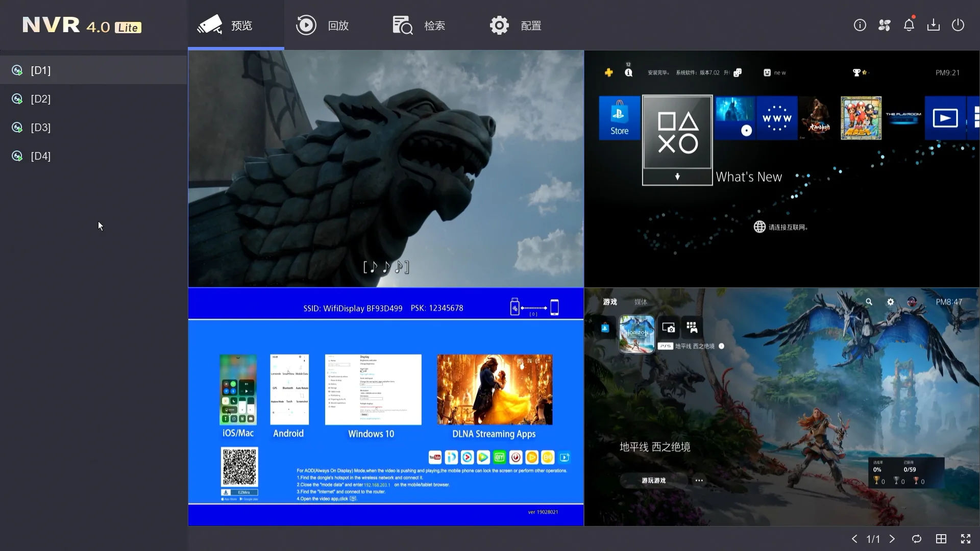
Task: Open the 检索 search tab
Action: point(419,25)
